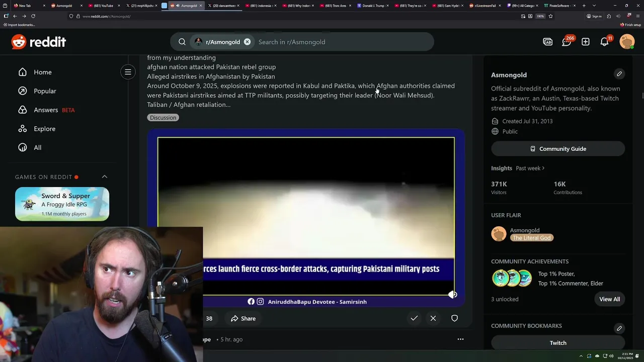Open chat messages with 266 badge
Screen dimensions: 644x362
point(567,41)
